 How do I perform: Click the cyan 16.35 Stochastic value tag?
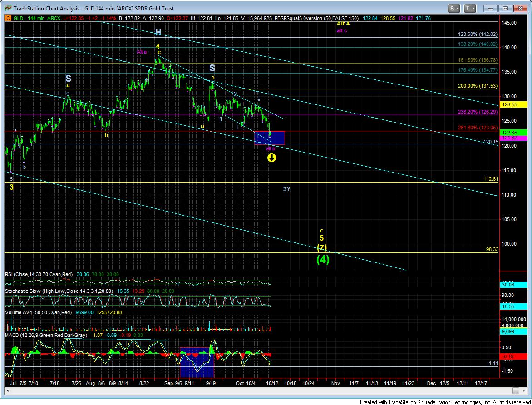click(514, 306)
